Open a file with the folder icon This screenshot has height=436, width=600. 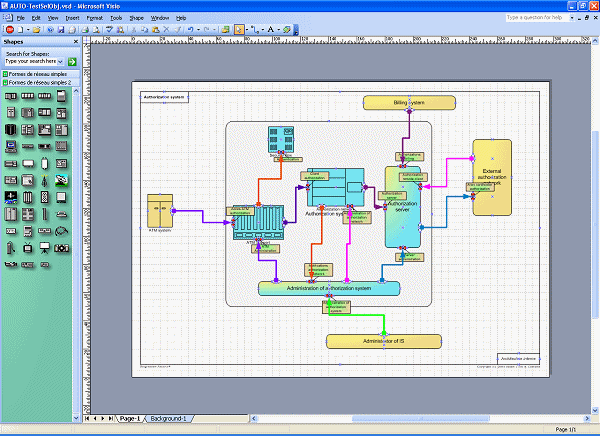[36, 29]
